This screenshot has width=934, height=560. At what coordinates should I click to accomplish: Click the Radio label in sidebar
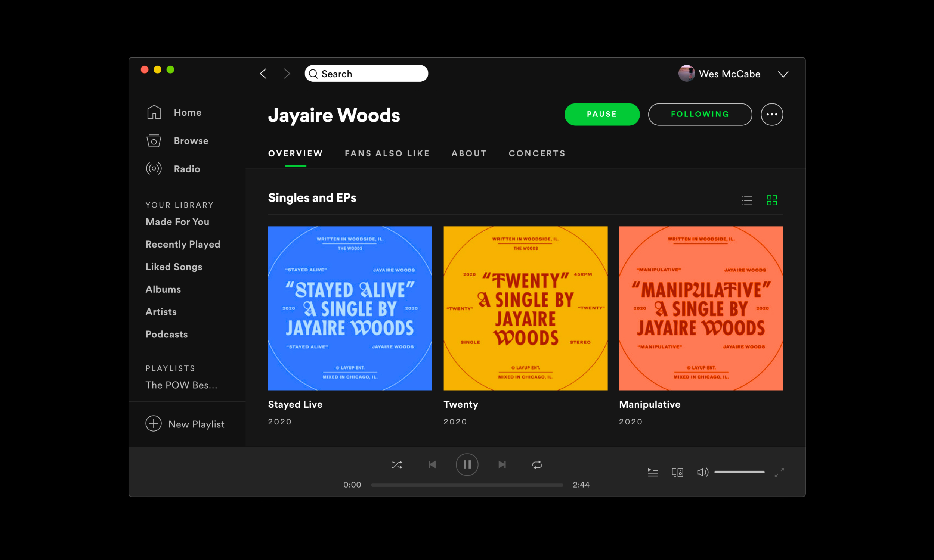click(187, 169)
